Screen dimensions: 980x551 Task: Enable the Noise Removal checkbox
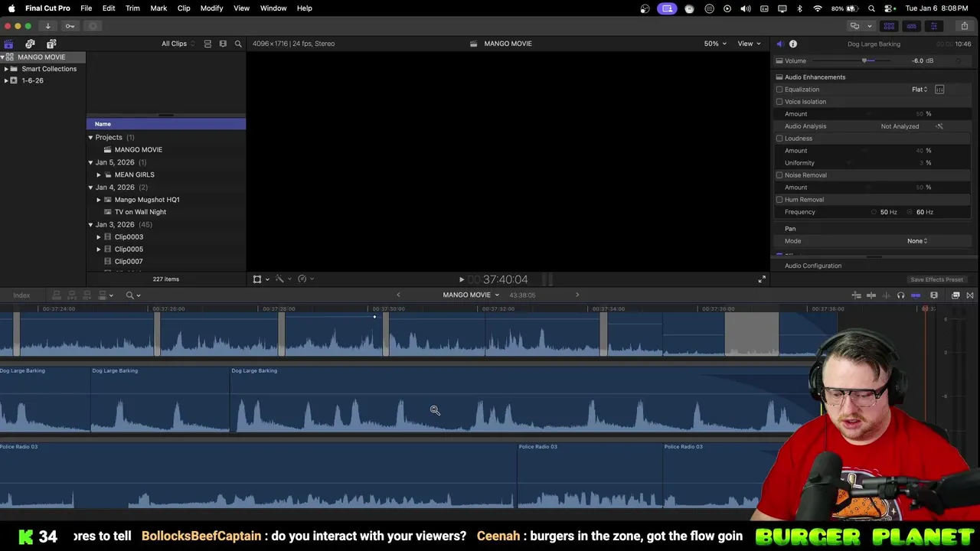[x=779, y=175]
